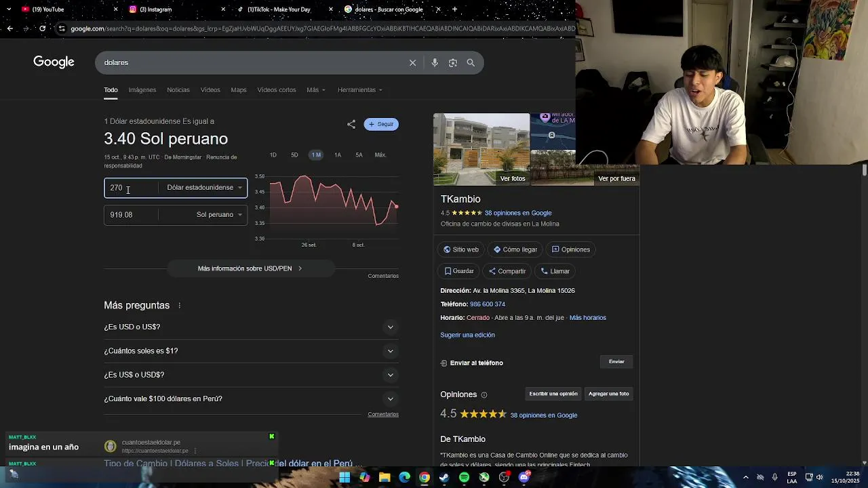This screenshot has width=868, height=488.
Task: Click the Sugerir una edición link
Action: coord(467,335)
